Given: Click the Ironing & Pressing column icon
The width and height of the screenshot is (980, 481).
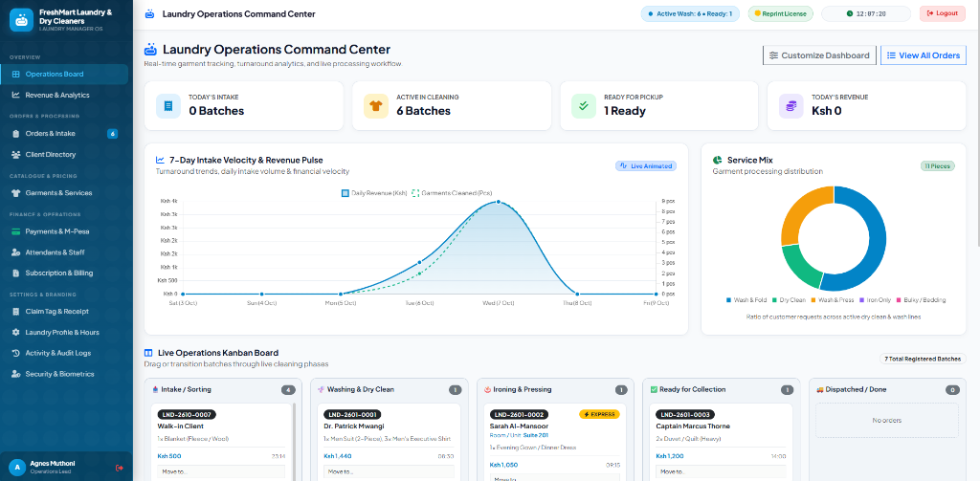Looking at the screenshot, I should click(487, 389).
